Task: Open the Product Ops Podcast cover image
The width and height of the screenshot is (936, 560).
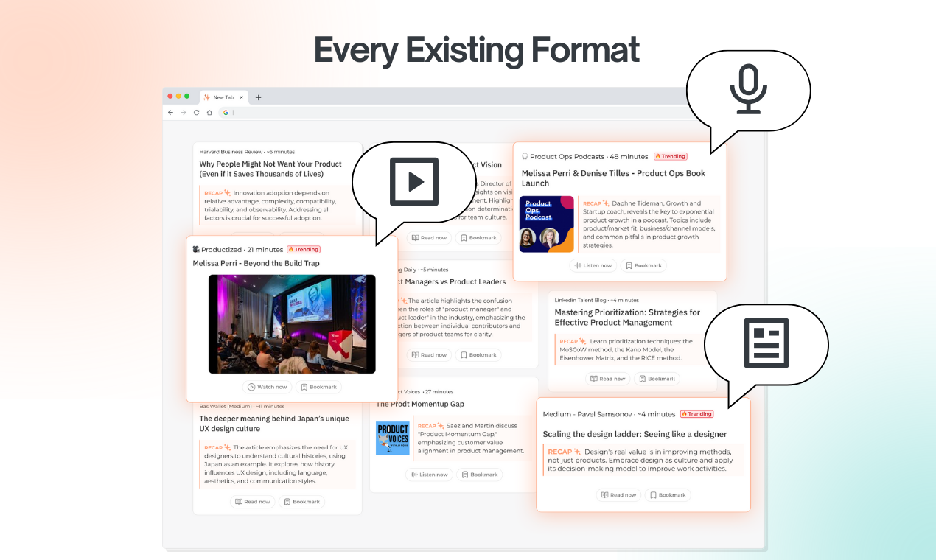Action: tap(546, 224)
